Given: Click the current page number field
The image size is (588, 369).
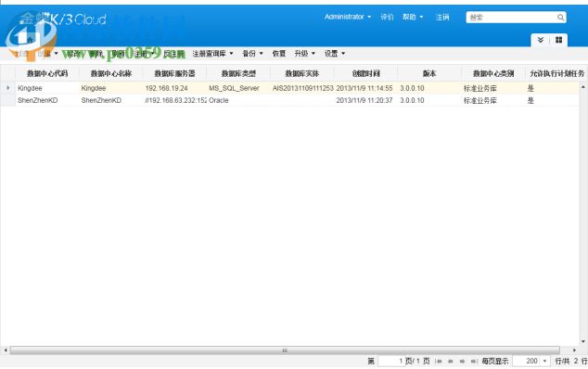Looking at the screenshot, I should 390,362.
